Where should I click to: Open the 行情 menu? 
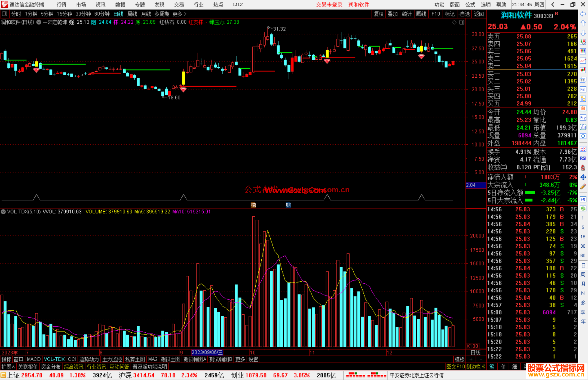click(x=61, y=5)
